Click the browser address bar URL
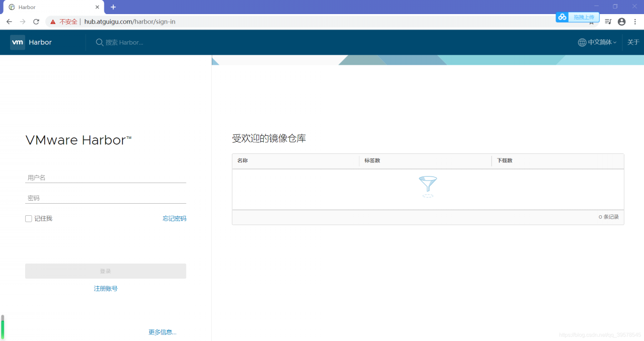The width and height of the screenshot is (644, 341). click(130, 22)
